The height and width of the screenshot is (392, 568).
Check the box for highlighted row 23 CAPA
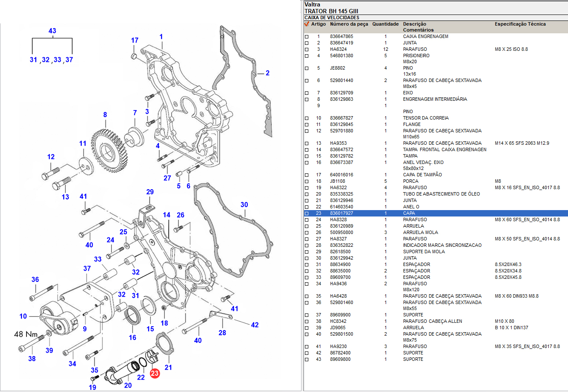coord(307,214)
